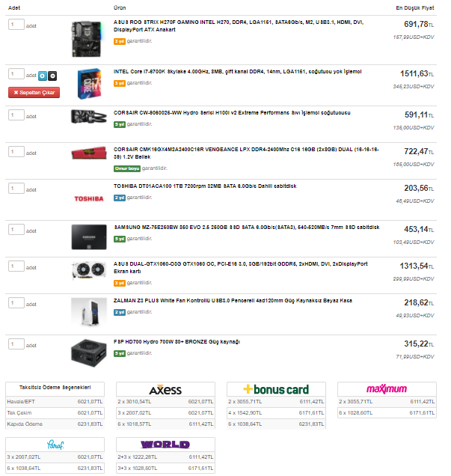Viewport: 451px width, 476px height.
Task: Select the WORLD card logo
Action: pos(165,445)
